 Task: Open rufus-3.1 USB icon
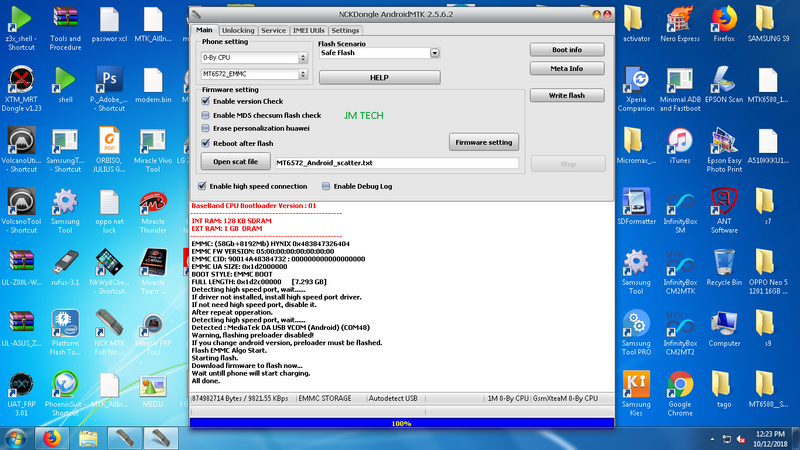(x=65, y=267)
